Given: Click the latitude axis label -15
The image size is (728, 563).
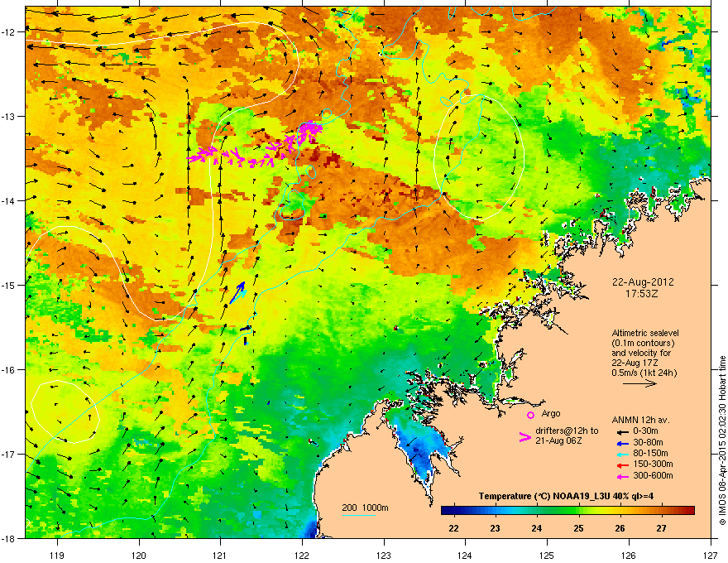Looking at the screenshot, I should point(8,285).
